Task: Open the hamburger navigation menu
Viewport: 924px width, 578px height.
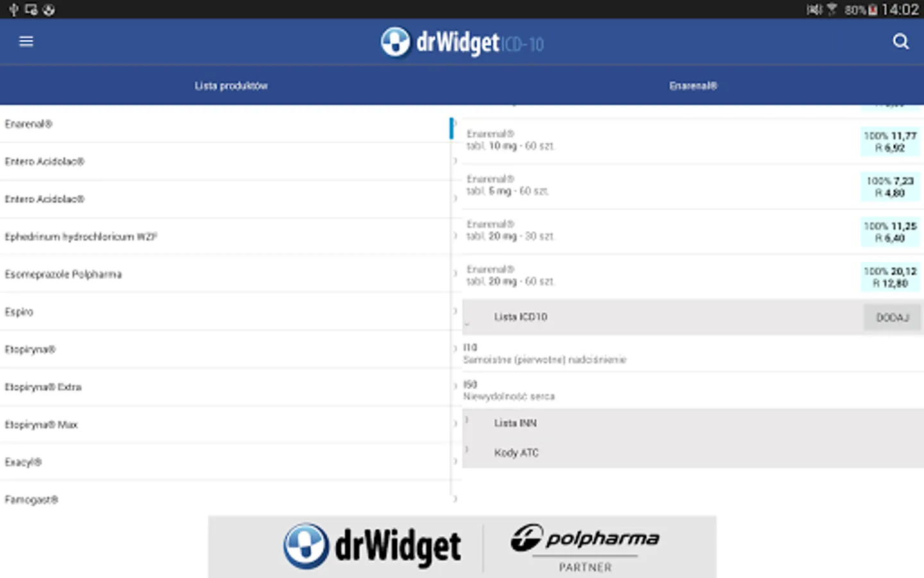Action: 26,42
